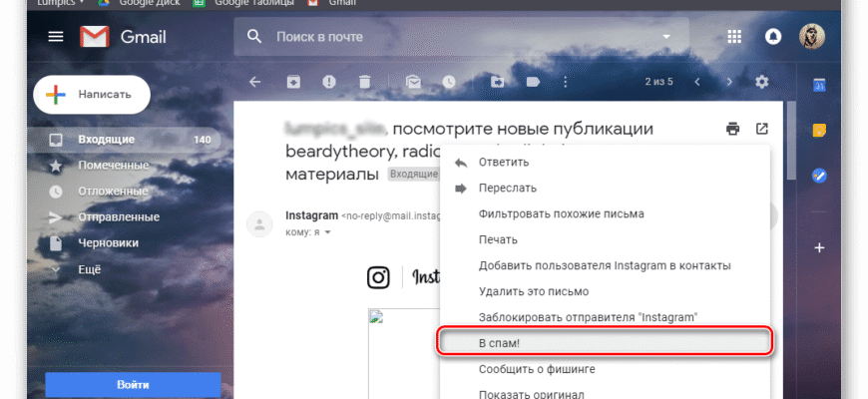Open the main menu hamburger icon
Screen dimensions: 868x399
click(x=55, y=37)
